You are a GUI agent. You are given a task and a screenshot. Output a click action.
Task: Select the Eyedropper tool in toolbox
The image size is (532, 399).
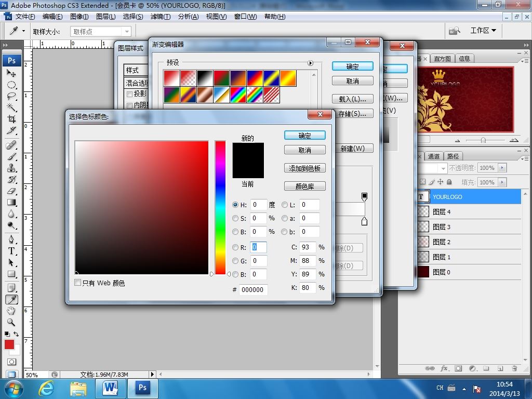(11, 300)
